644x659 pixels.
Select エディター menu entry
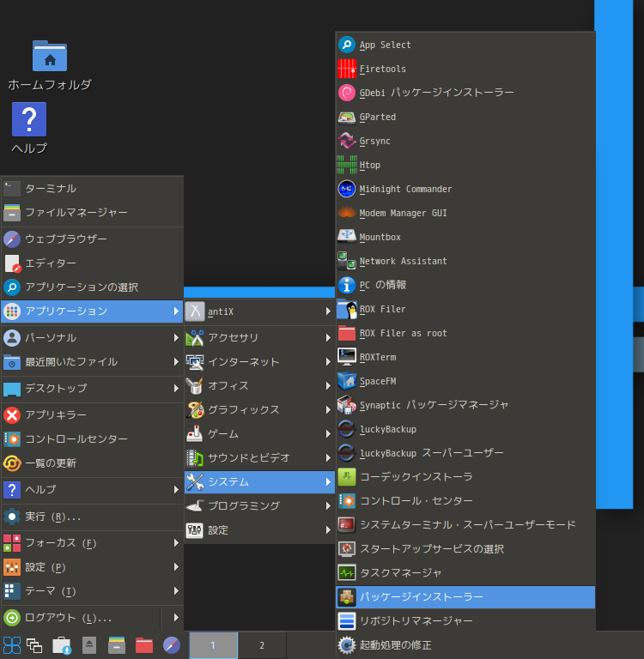click(x=92, y=263)
